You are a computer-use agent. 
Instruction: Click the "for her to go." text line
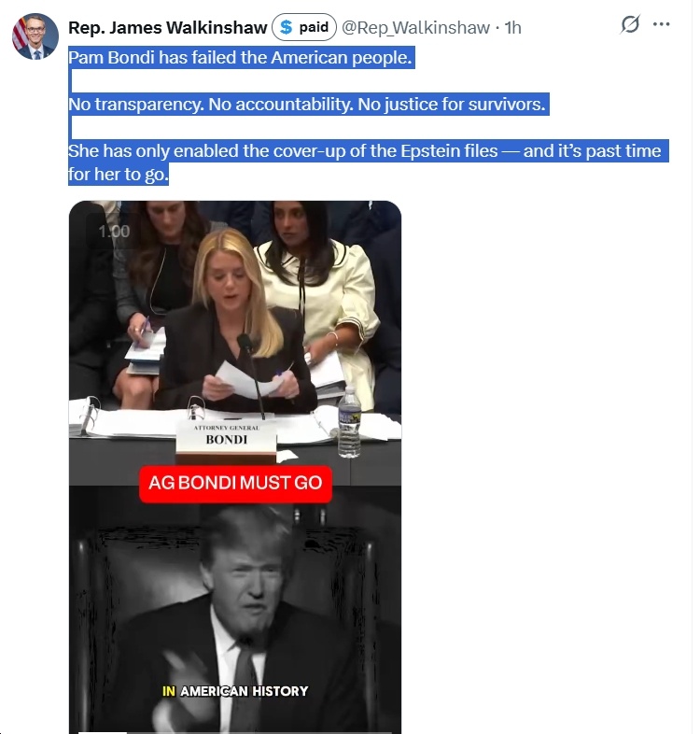[119, 174]
